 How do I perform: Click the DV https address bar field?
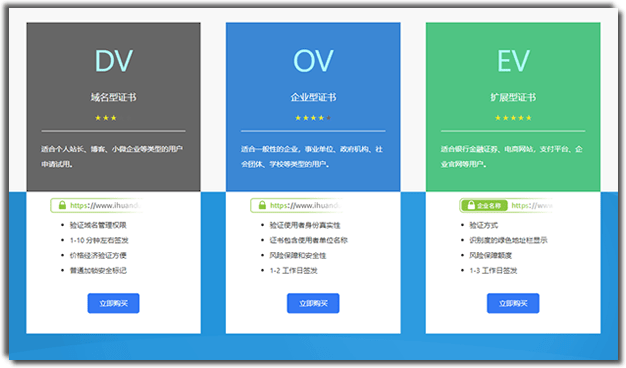point(97,206)
